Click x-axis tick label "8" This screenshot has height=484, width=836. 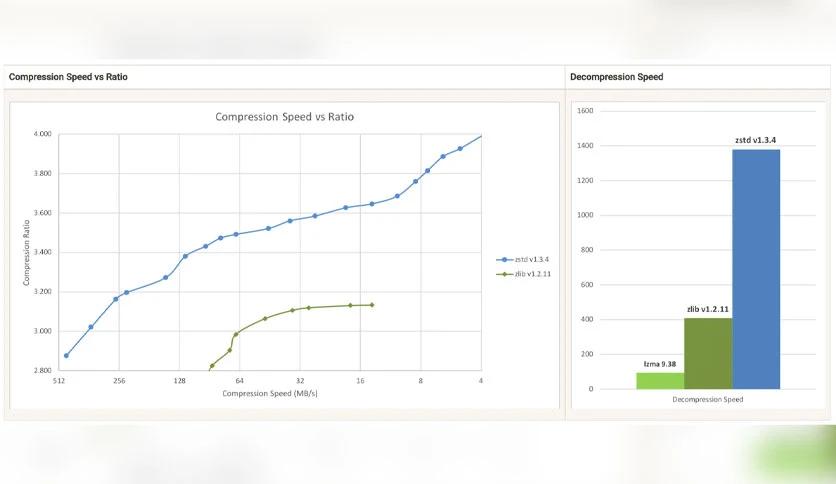point(421,381)
